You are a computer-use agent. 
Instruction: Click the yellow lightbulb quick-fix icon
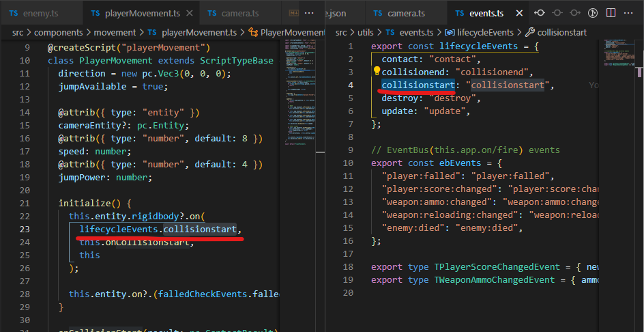(376, 71)
